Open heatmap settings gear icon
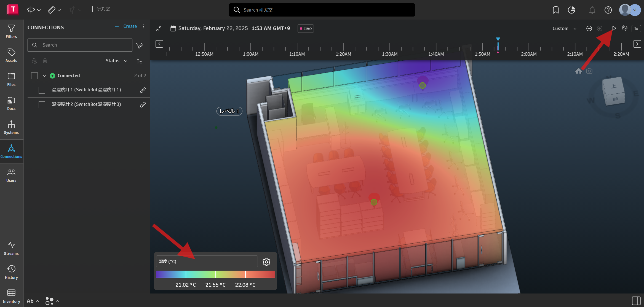This screenshot has width=644, height=307. [x=266, y=262]
